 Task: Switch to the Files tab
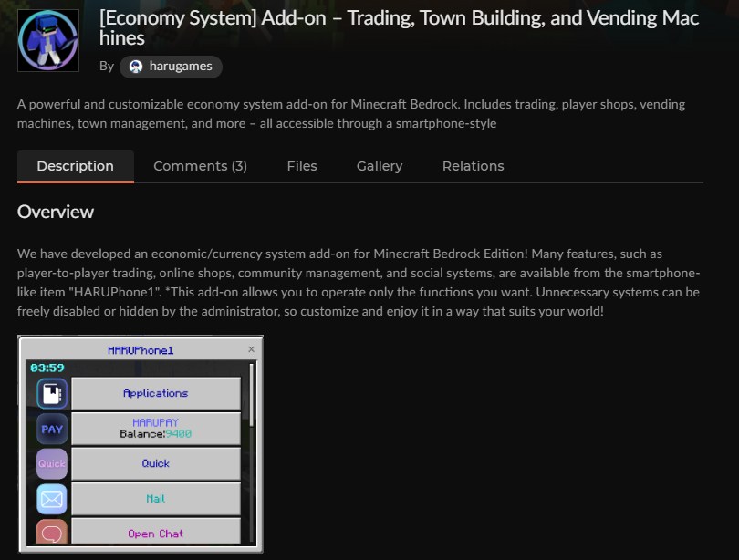coord(302,166)
